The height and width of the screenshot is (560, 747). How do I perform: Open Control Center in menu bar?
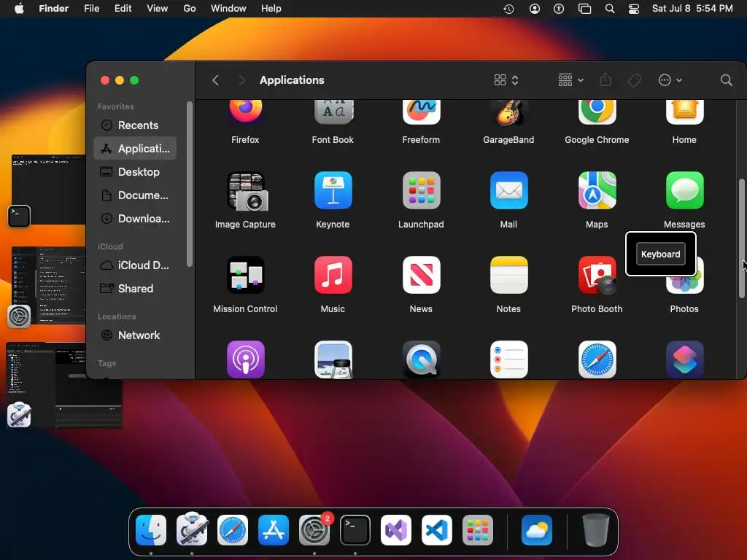point(634,9)
